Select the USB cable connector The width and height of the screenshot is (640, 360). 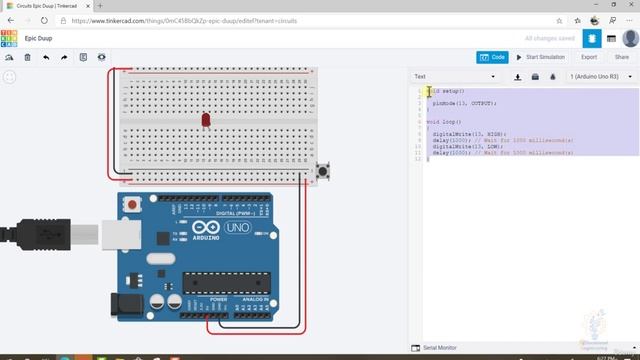[x=48, y=235]
